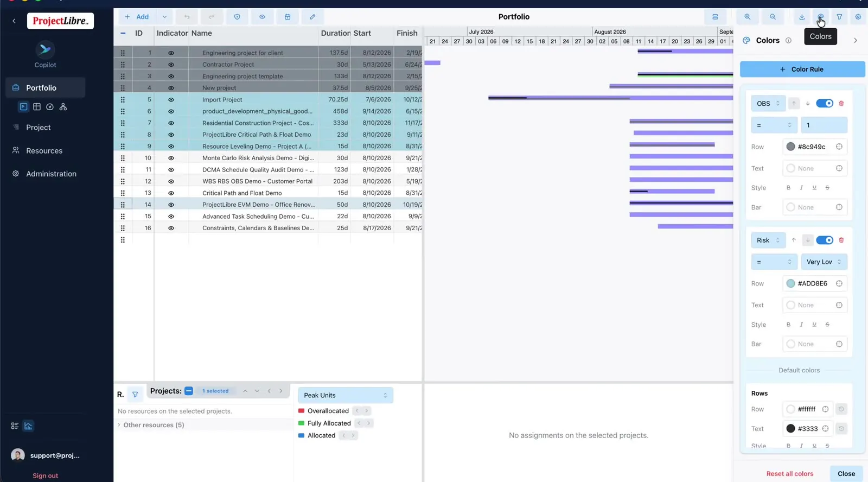
Task: Click the histogram chart icon in bottom sidebar
Action: pyautogui.click(x=28, y=426)
